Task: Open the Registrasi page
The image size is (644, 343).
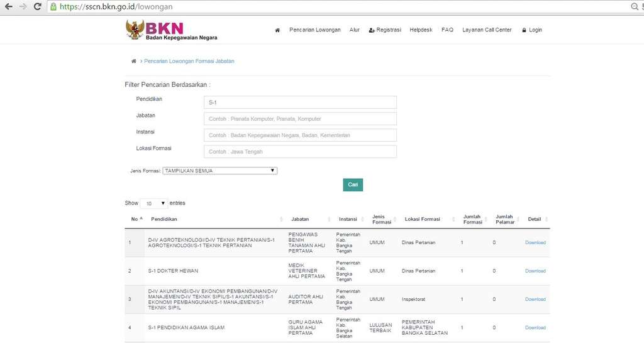Action: (384, 30)
